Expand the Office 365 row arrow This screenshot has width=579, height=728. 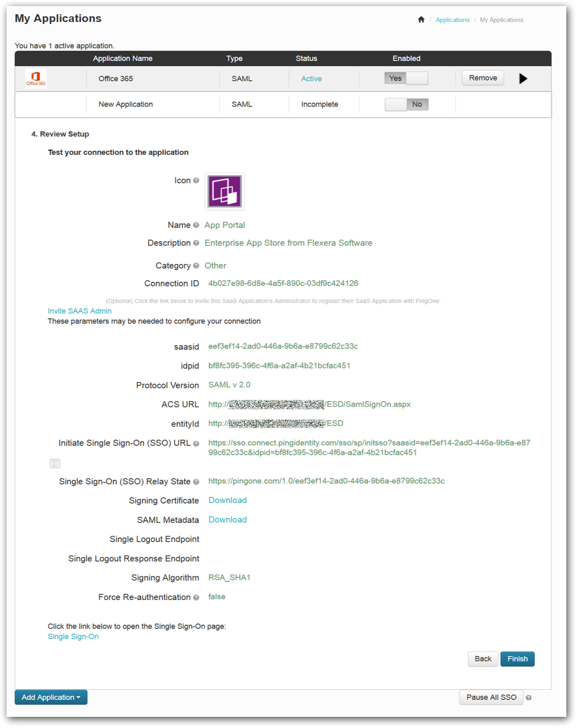[x=523, y=79]
